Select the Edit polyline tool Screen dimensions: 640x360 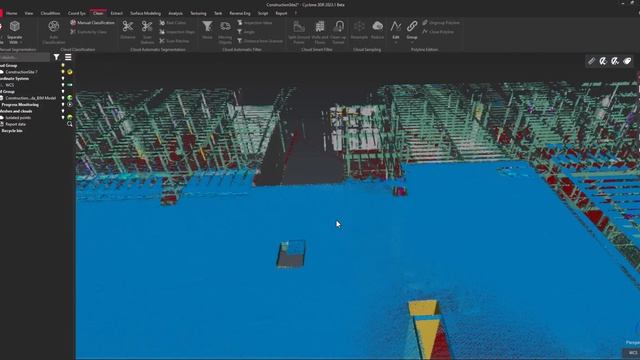point(396,29)
